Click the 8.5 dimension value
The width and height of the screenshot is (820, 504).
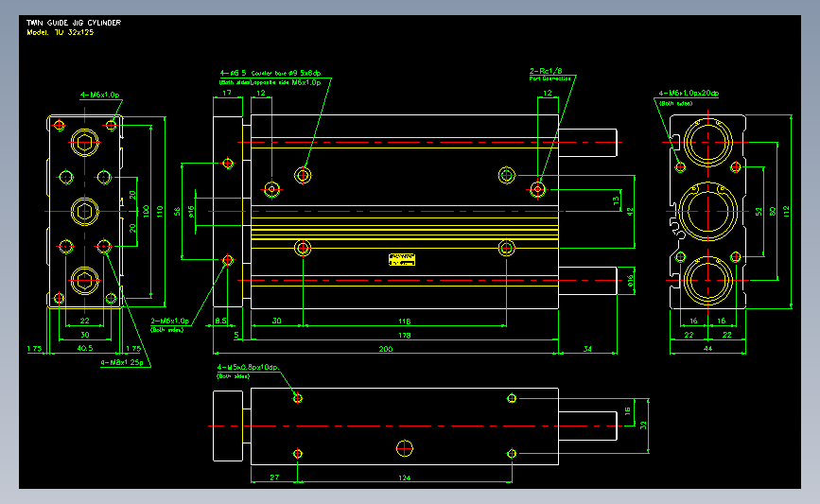click(220, 321)
